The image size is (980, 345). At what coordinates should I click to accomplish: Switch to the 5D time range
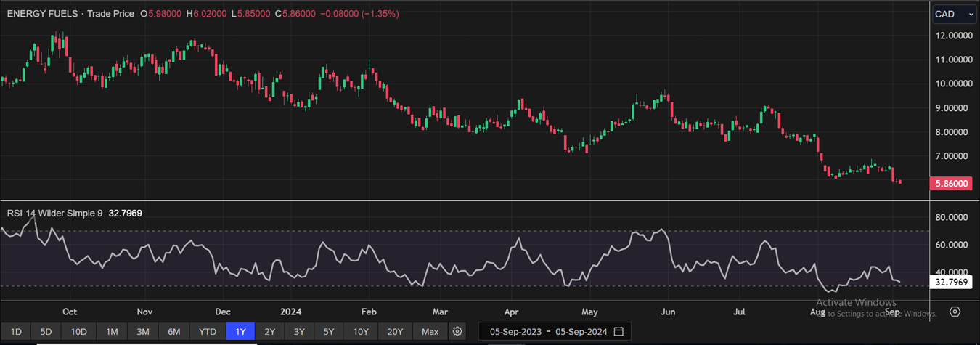point(46,332)
